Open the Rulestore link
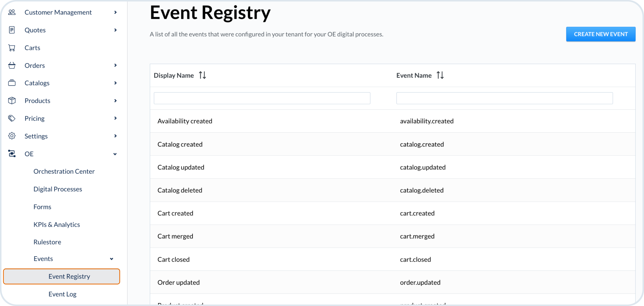The image size is (644, 306). pyautogui.click(x=47, y=242)
